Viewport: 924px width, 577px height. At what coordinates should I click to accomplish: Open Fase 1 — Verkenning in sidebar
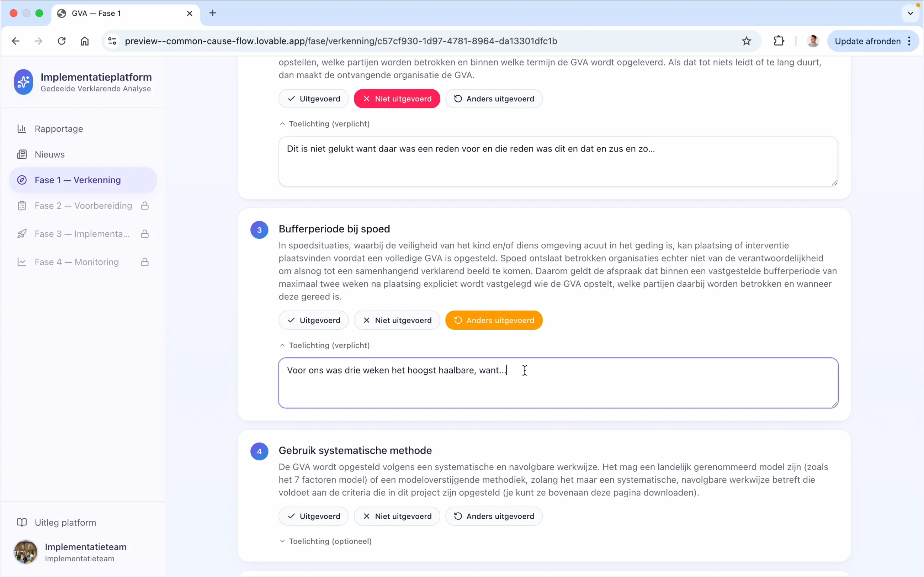click(83, 180)
